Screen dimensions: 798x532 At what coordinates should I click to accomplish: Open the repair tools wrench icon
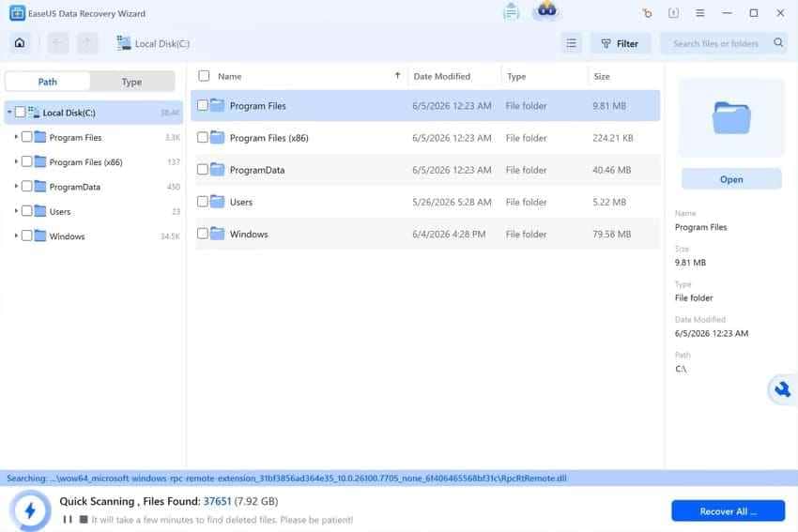782,389
